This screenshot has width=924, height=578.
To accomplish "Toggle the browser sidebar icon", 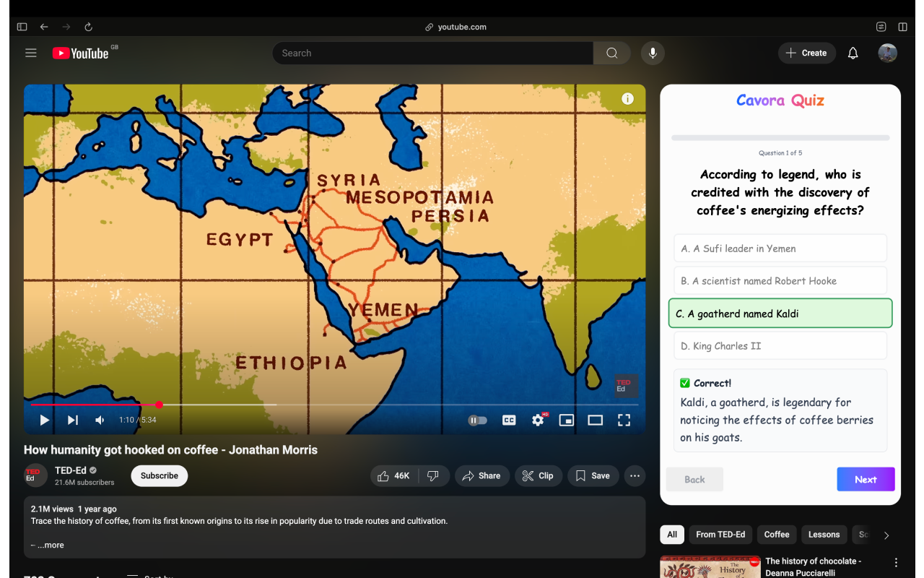I will point(22,27).
